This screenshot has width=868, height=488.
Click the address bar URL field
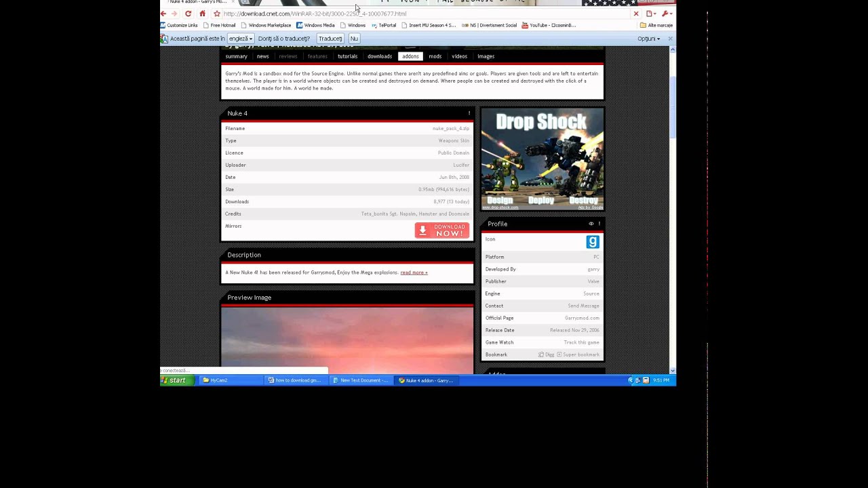[427, 14]
